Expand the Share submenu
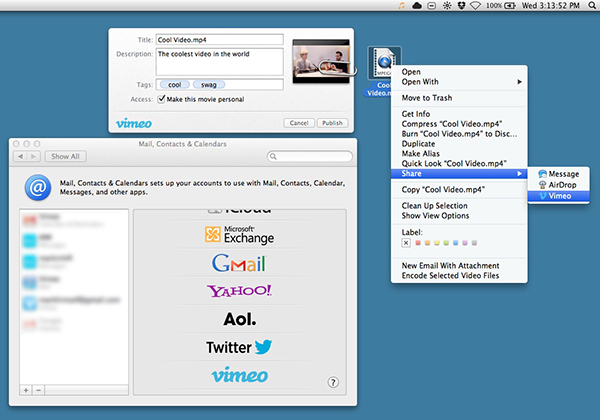The width and height of the screenshot is (600, 420). click(459, 174)
